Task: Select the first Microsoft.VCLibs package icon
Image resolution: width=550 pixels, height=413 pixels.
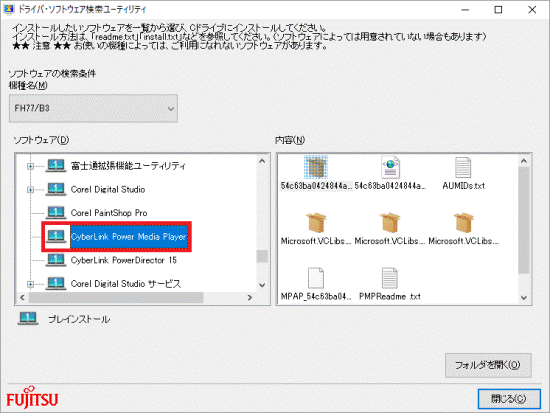Action: pyautogui.click(x=316, y=223)
